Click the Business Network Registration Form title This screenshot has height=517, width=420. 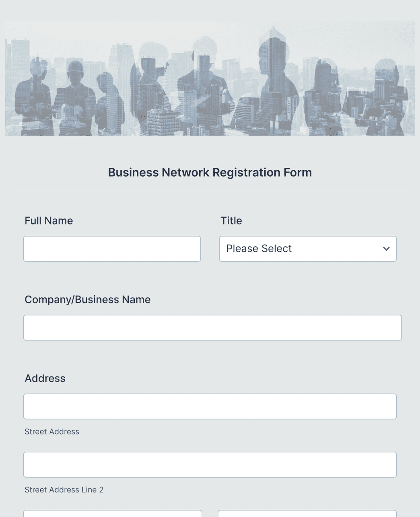210,172
